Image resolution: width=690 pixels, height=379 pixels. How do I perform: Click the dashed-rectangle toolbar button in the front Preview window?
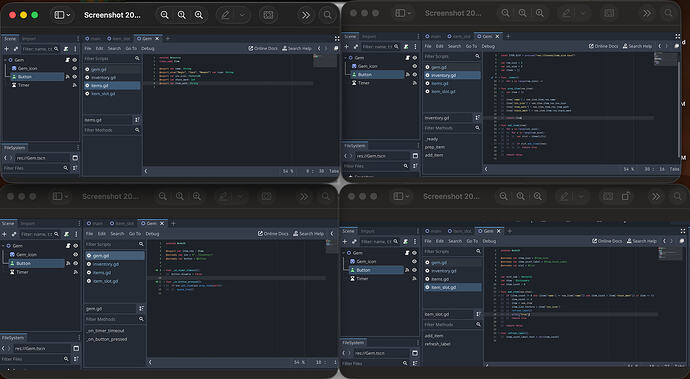coord(268,15)
